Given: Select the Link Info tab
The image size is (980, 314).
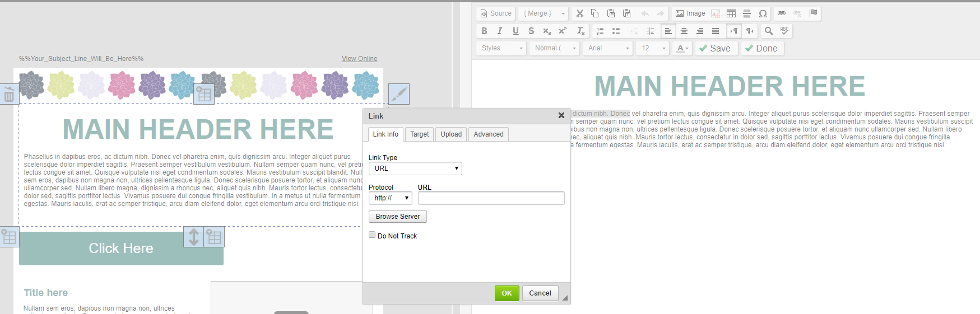Looking at the screenshot, I should [386, 134].
